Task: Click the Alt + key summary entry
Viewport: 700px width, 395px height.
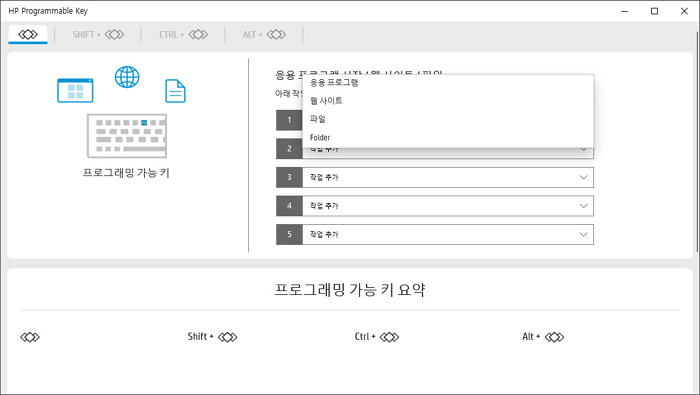Action: click(x=543, y=337)
